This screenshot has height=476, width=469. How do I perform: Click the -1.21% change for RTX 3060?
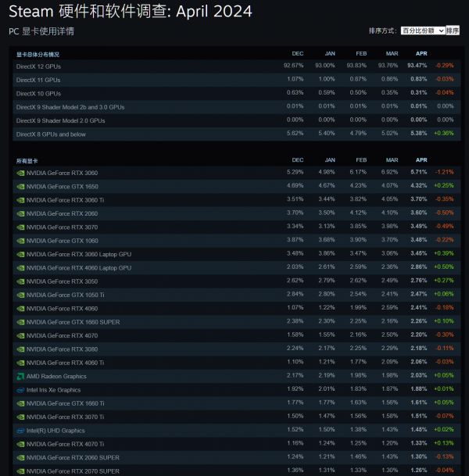445,172
